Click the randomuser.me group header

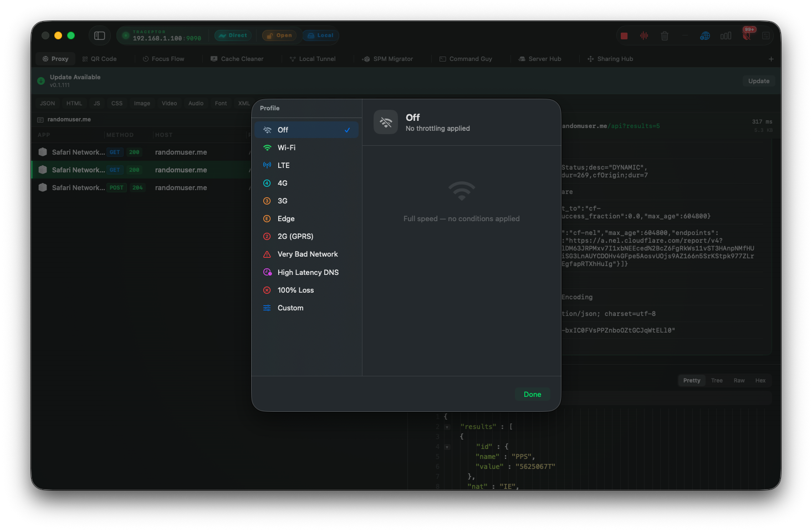click(69, 119)
